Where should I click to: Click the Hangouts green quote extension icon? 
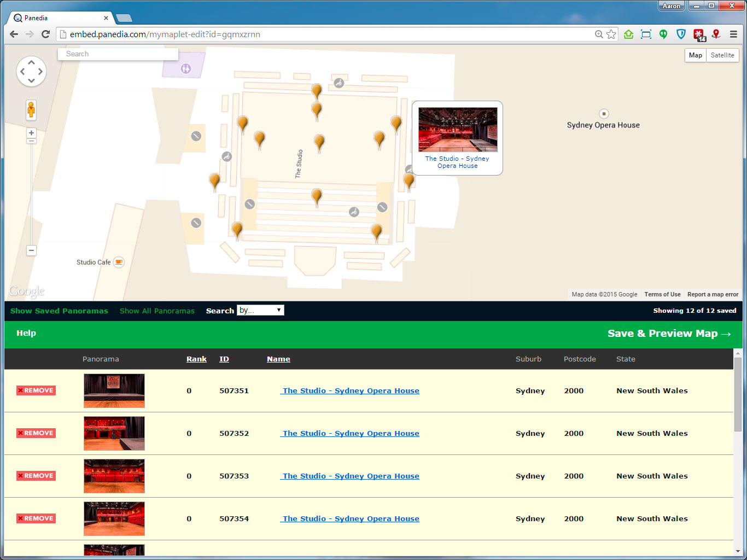[x=663, y=34]
